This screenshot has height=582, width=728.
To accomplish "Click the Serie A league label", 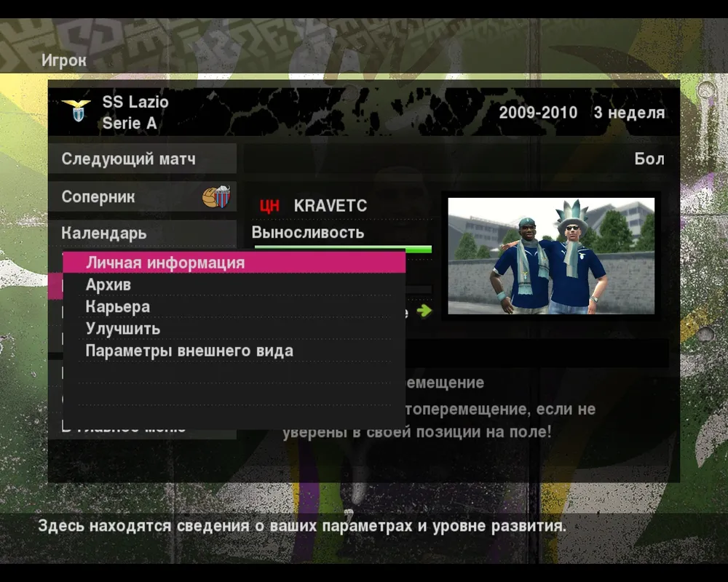I will pos(130,124).
